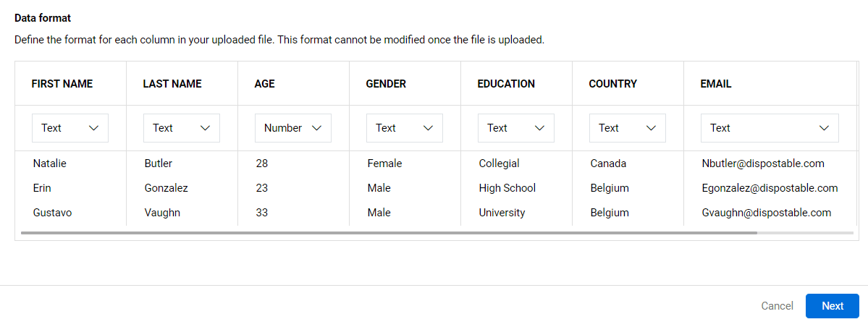Click the Gvaughn@dispostable.com email cell
Image resolution: width=868 pixels, height=327 pixels.
tap(766, 213)
